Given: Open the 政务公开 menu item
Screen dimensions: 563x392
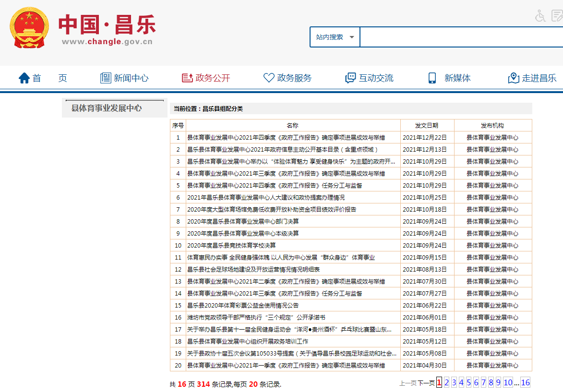Looking at the screenshot, I should pos(213,78).
